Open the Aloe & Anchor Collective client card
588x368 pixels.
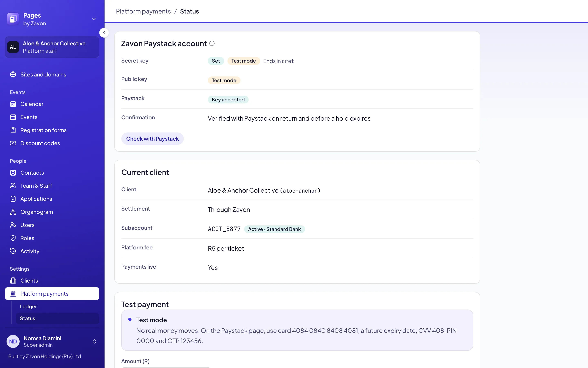pos(52,47)
